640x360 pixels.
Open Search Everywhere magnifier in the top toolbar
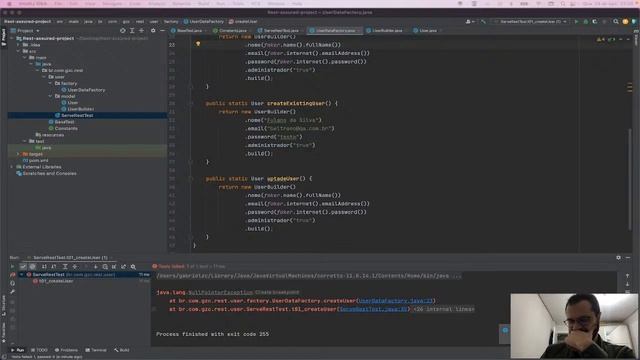pos(616,22)
